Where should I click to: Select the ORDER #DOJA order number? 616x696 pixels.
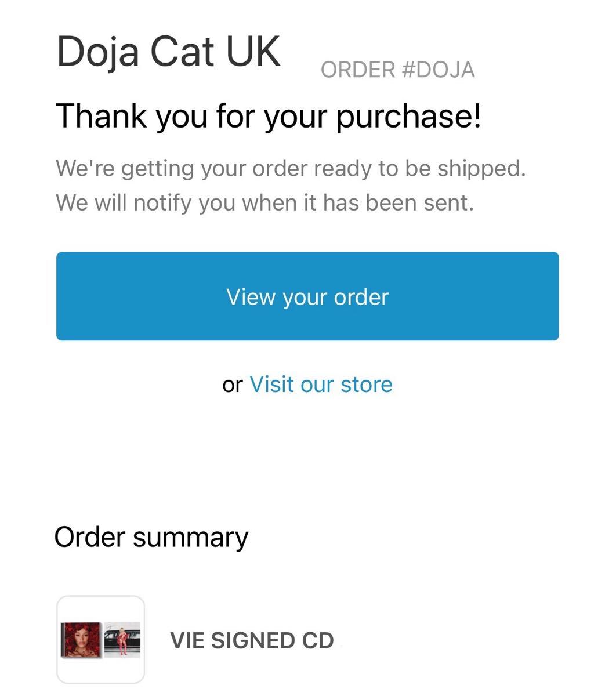(x=397, y=70)
